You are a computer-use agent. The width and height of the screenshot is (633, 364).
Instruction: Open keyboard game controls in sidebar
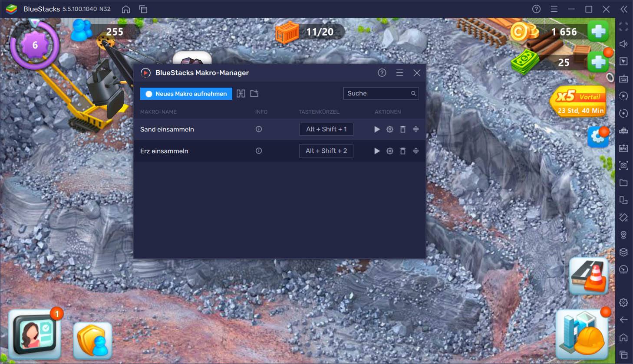[623, 79]
